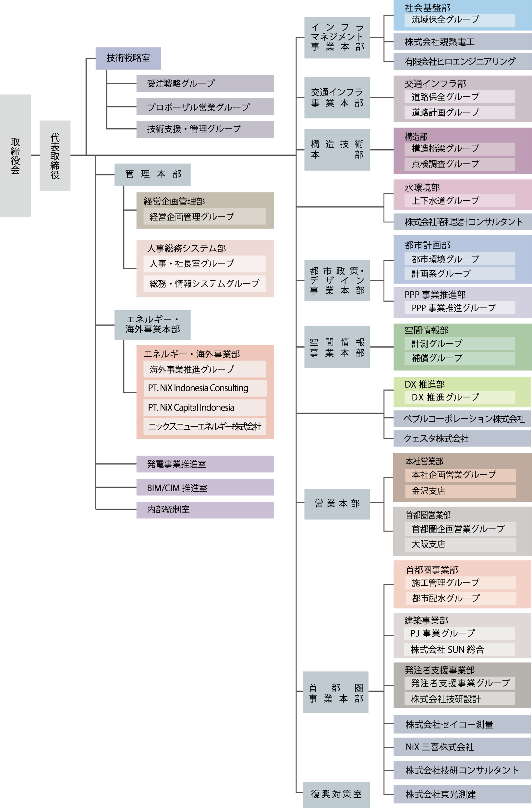Select 上下水道グループ

(x=460, y=201)
